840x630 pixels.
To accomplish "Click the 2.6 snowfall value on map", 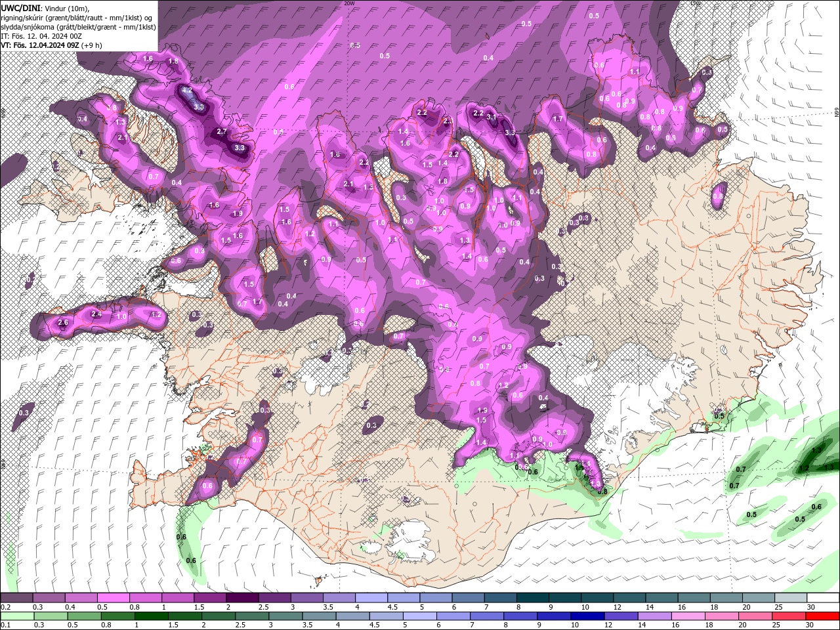I will coord(63,322).
